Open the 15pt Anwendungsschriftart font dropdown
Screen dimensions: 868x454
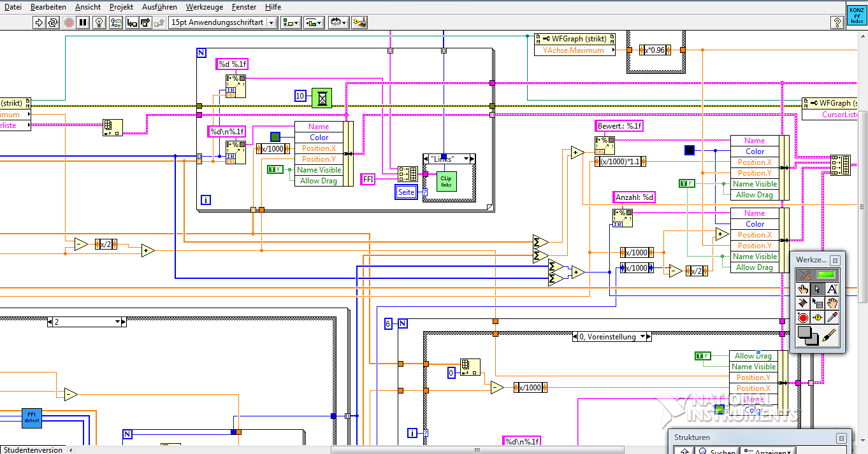click(272, 22)
